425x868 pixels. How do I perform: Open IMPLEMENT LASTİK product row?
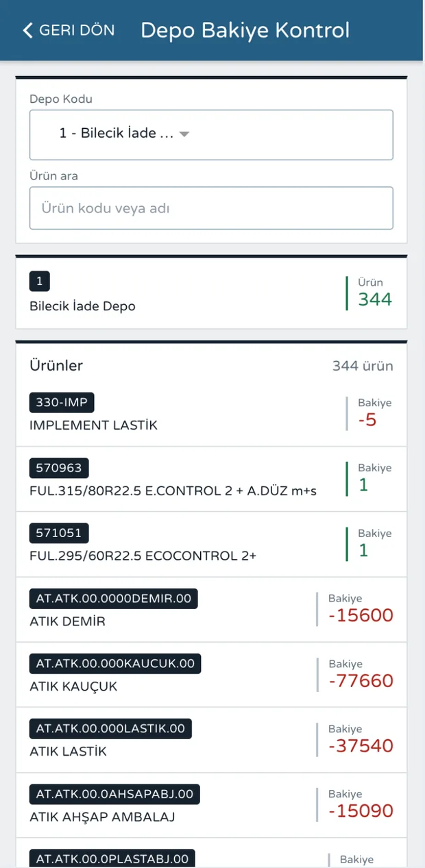[211, 414]
